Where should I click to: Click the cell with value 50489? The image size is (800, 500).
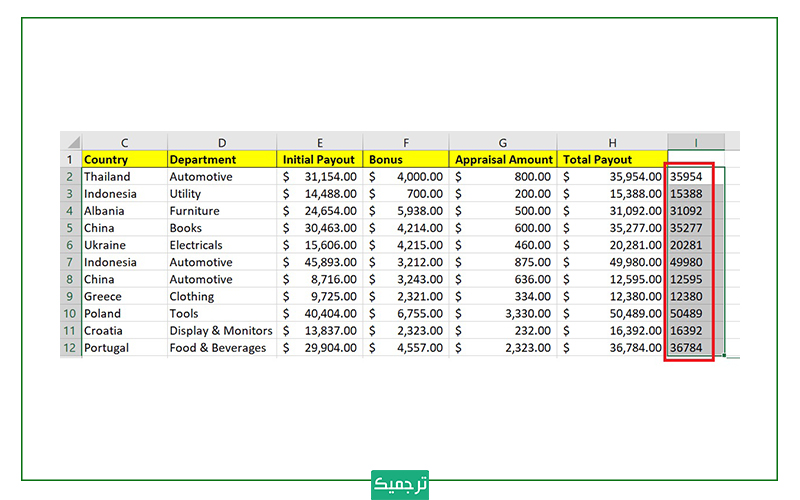tap(690, 314)
